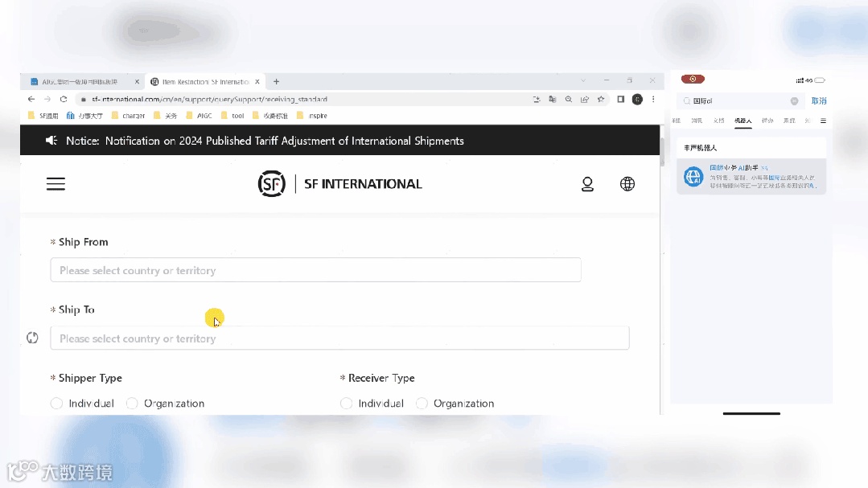
Task: Click the zoom magnifier icon in address bar
Action: tap(569, 99)
